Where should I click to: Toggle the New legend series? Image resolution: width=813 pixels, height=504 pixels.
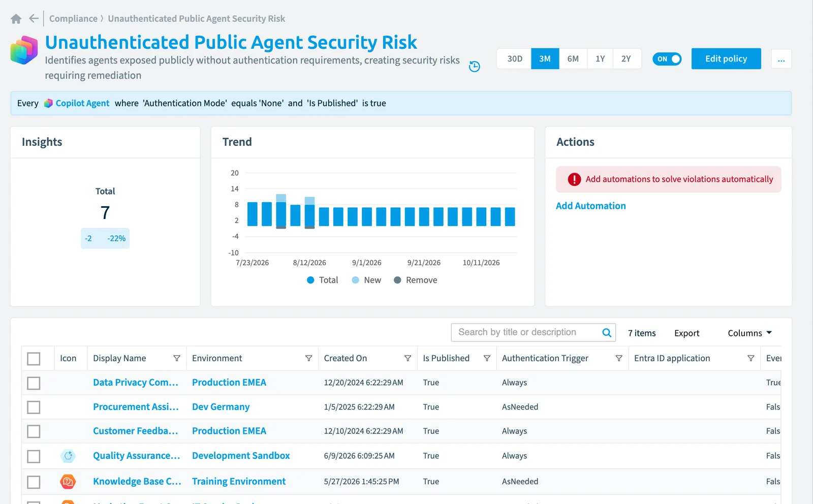coord(366,280)
